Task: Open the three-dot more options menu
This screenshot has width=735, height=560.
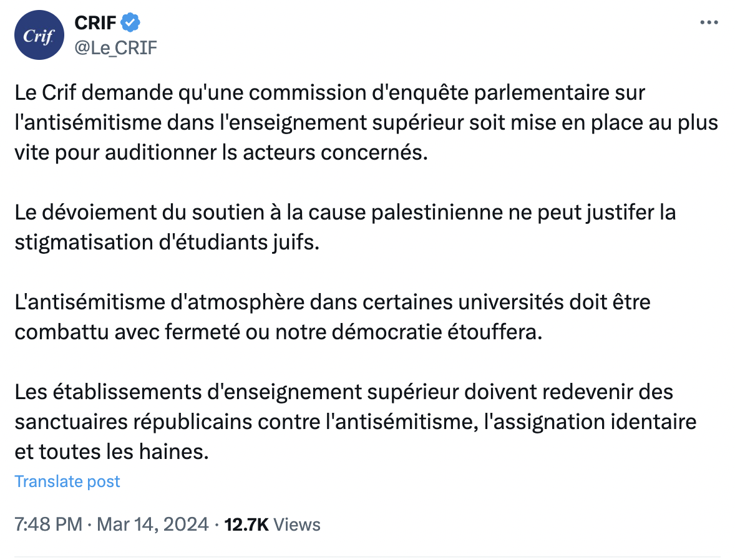Action: coord(709,22)
